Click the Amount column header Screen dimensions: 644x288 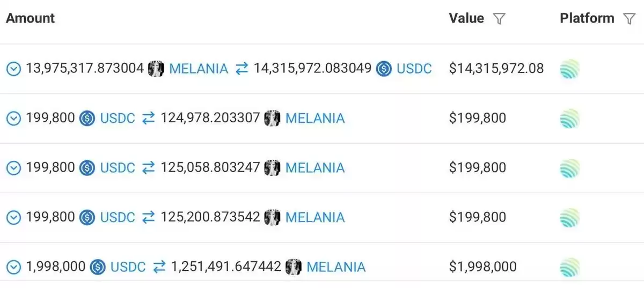point(31,18)
